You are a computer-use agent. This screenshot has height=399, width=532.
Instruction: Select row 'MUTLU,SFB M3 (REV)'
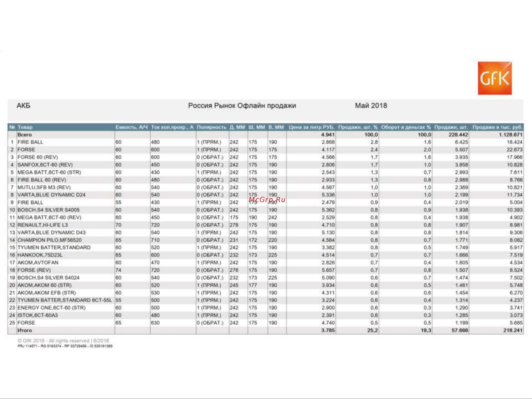click(x=266, y=187)
